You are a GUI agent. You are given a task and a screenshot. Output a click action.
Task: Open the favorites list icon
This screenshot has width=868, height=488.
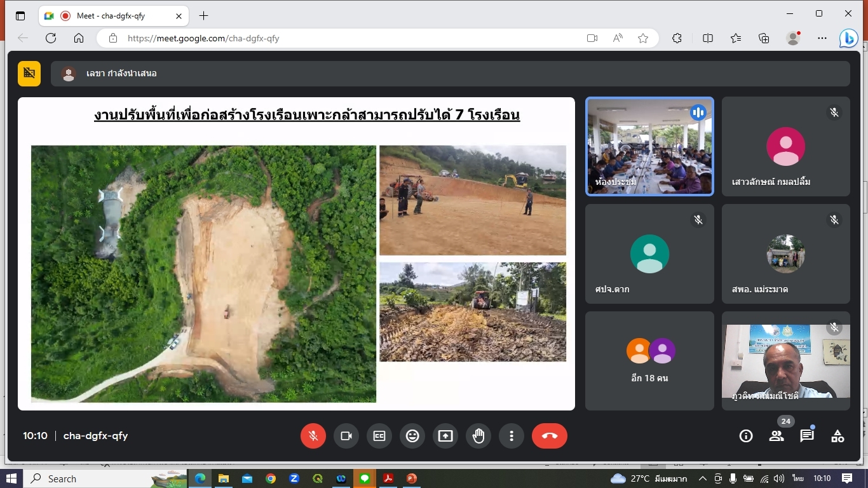click(736, 38)
